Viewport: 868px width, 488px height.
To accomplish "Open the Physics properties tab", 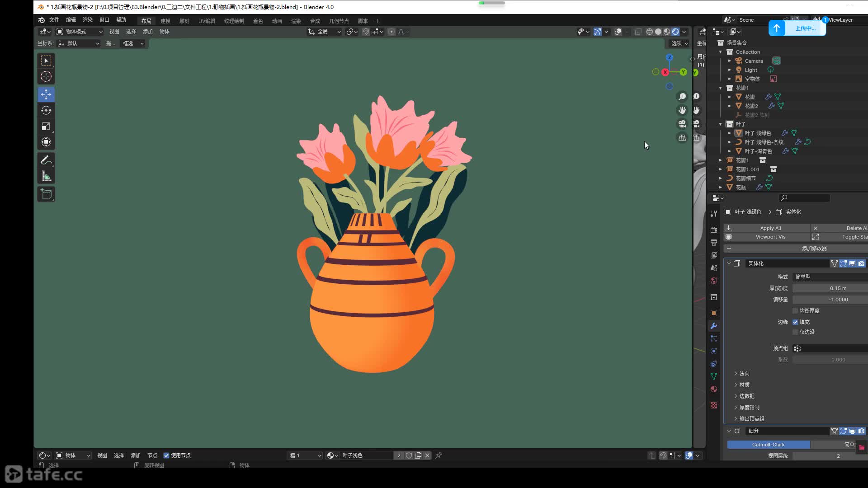I will 714,351.
